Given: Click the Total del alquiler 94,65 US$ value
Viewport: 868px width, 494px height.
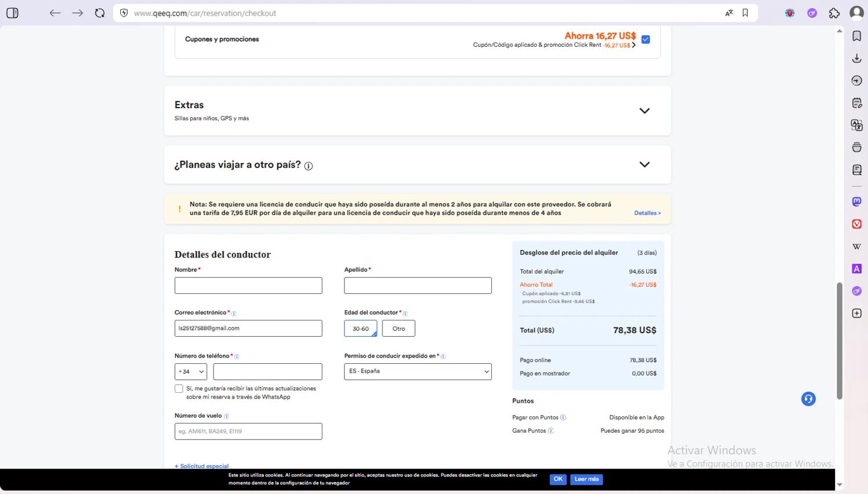Looking at the screenshot, I should pyautogui.click(x=643, y=271).
